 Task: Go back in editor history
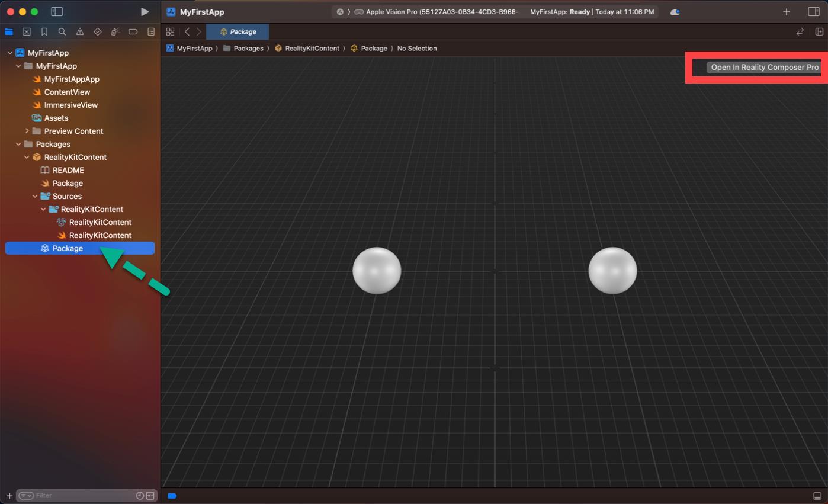[187, 31]
